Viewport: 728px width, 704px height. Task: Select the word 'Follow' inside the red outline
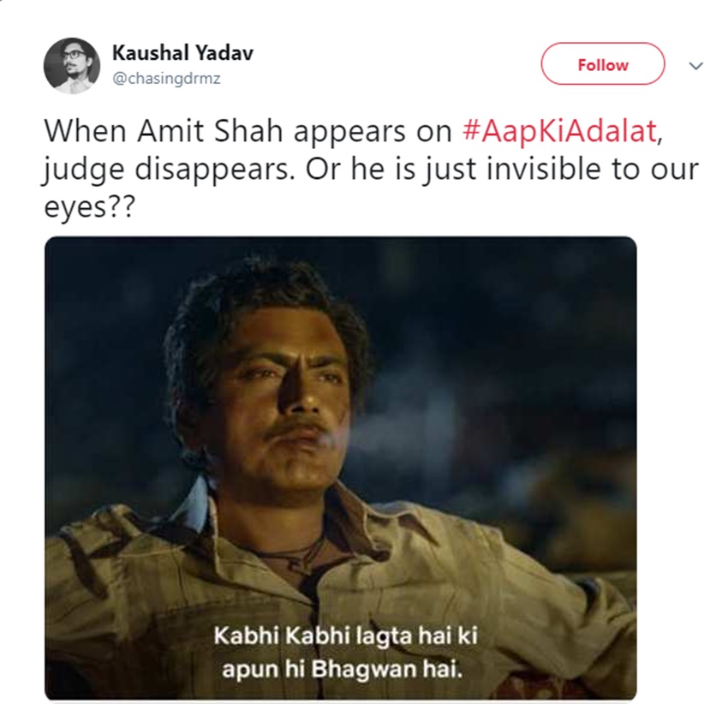point(603,65)
